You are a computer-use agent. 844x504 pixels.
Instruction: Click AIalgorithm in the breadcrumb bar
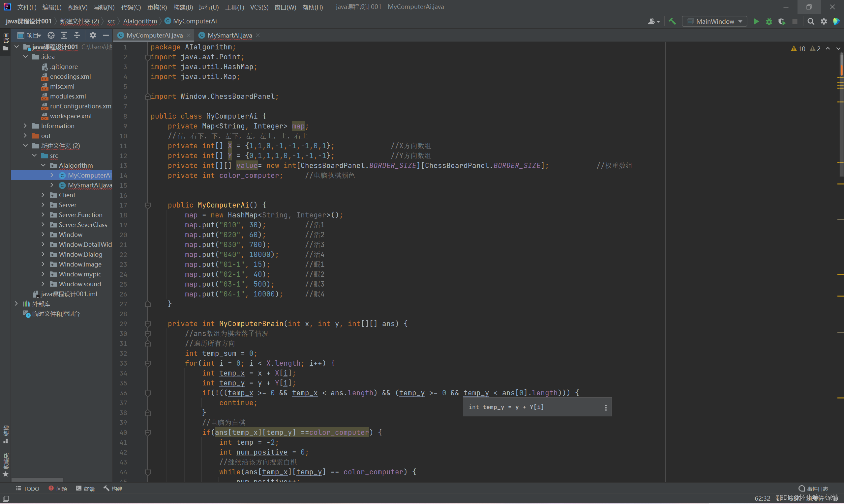[x=140, y=21]
